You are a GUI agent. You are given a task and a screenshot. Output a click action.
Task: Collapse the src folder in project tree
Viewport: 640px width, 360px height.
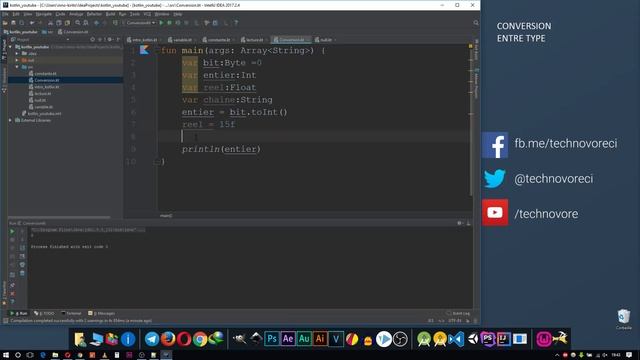pos(17,67)
